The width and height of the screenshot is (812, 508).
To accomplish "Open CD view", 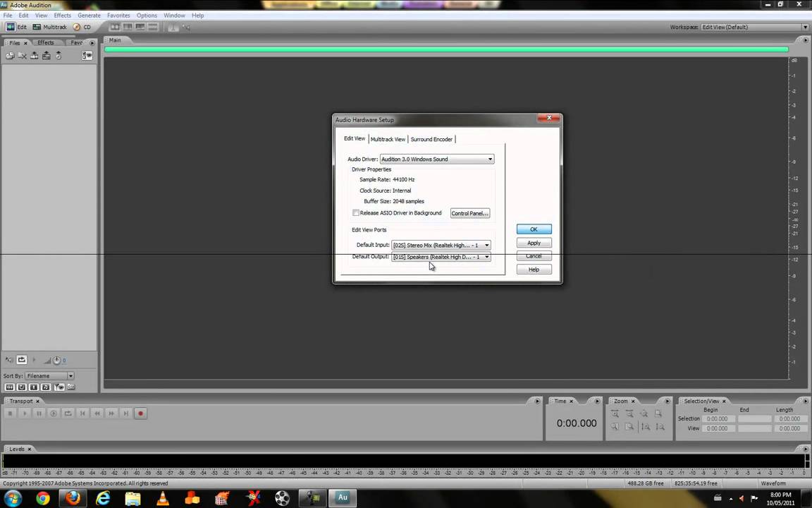I will (x=82, y=27).
